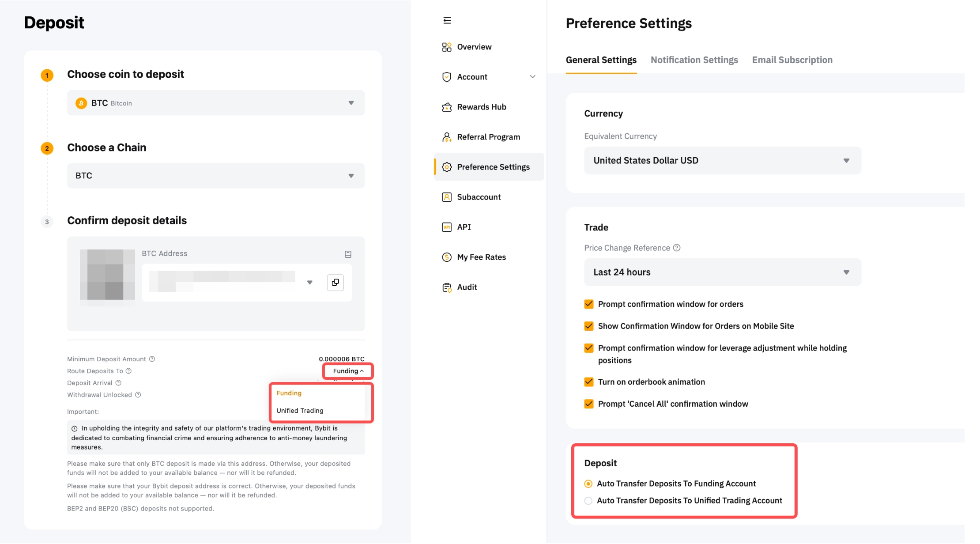The height and width of the screenshot is (544, 980).
Task: Click the Minimum Deposit Amount info icon
Action: coord(152,359)
